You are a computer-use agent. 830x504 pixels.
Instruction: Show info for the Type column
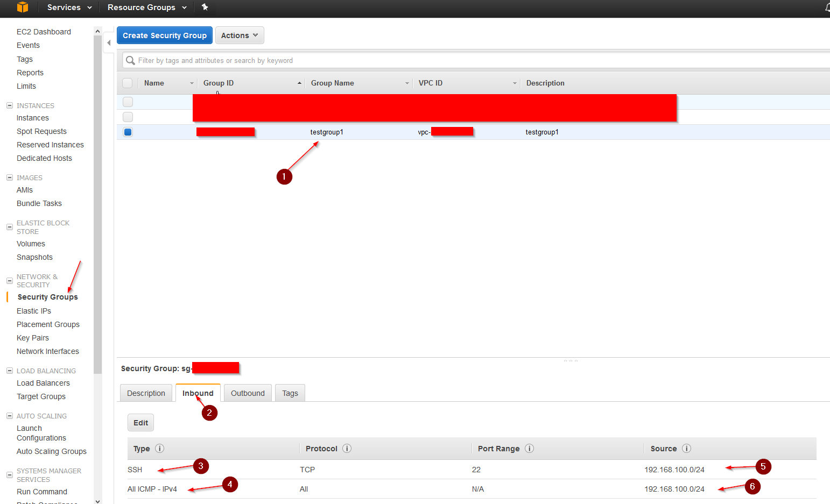[x=160, y=449]
